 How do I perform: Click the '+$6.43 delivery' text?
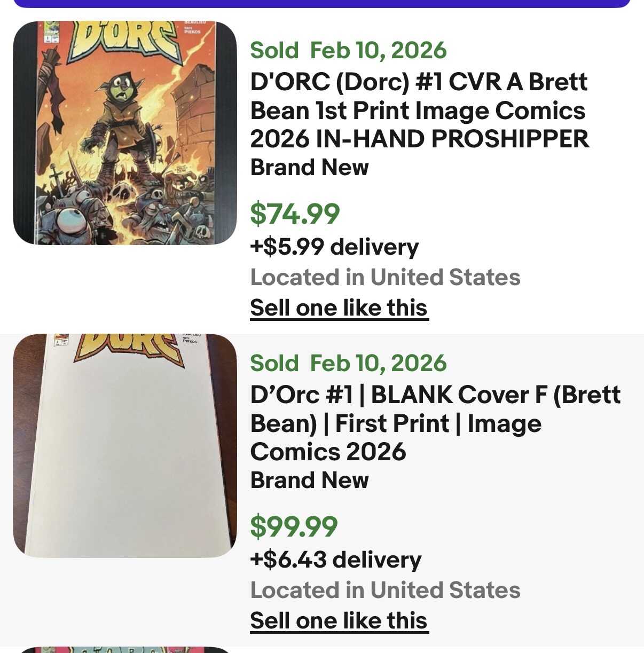[x=336, y=560]
